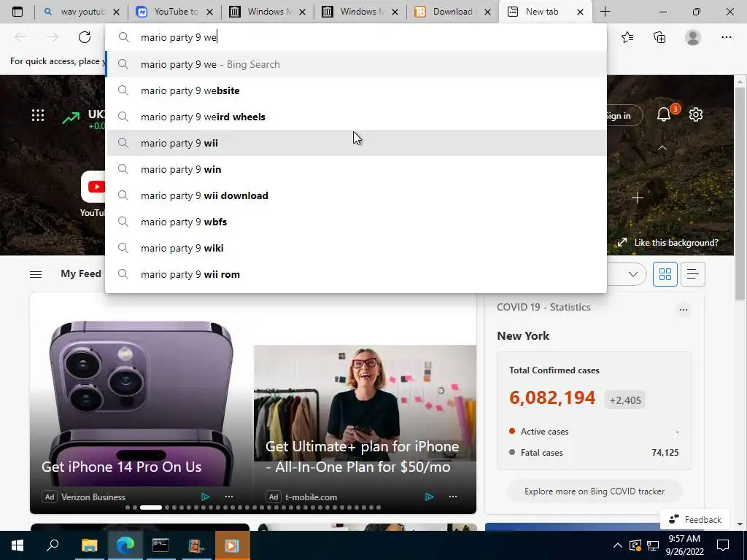
Task: Collapse quick links with up chevron
Action: (x=662, y=148)
